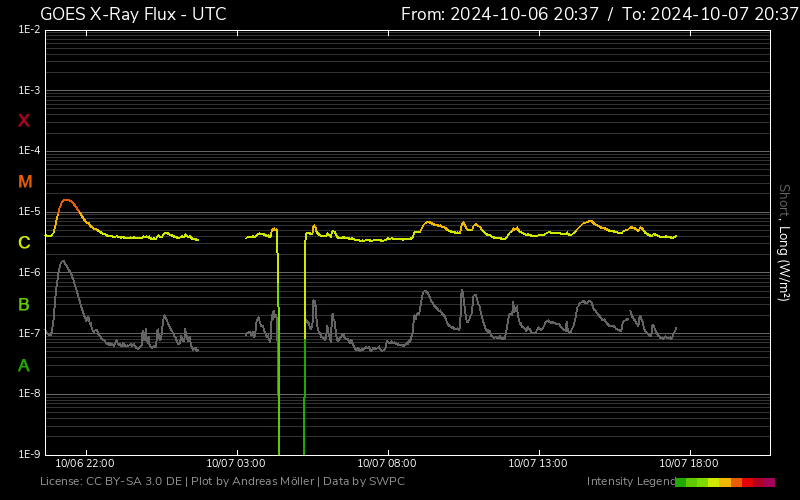Click the green B flare class label
Screen dimensions: 800x500
click(24, 304)
